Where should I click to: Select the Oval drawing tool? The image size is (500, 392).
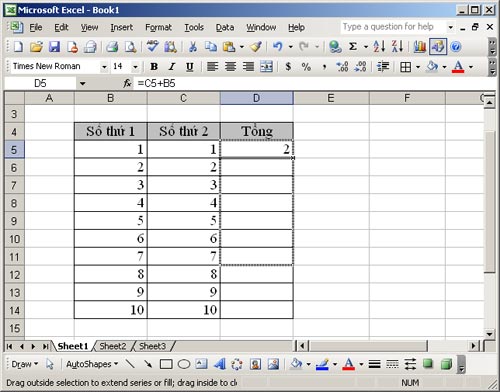[184, 364]
